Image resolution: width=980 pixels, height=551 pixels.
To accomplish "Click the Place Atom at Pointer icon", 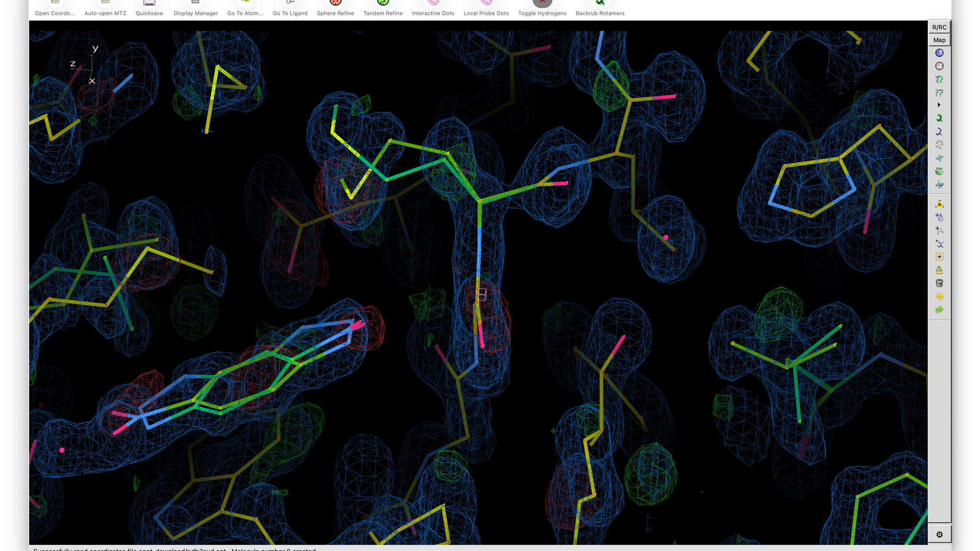I will 939,257.
